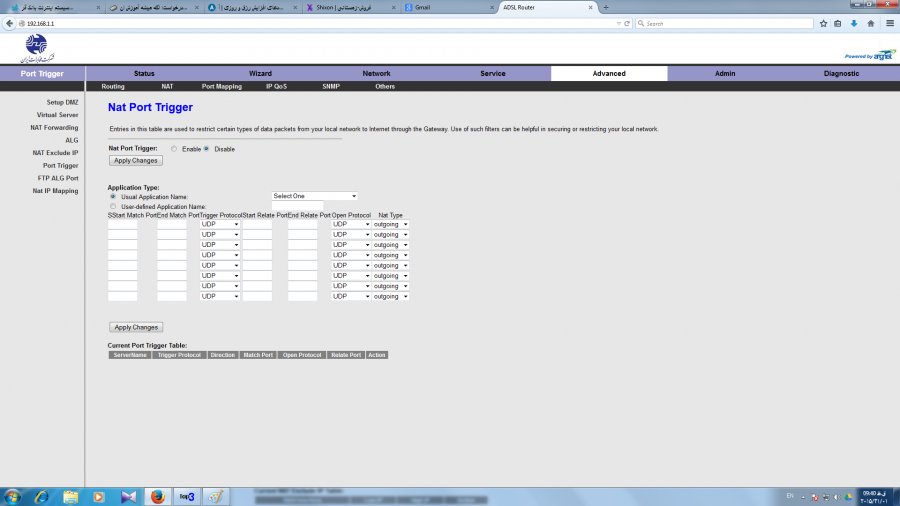Open Nat IP Mapping in the sidebar
The width and height of the screenshot is (900, 506).
tap(56, 190)
